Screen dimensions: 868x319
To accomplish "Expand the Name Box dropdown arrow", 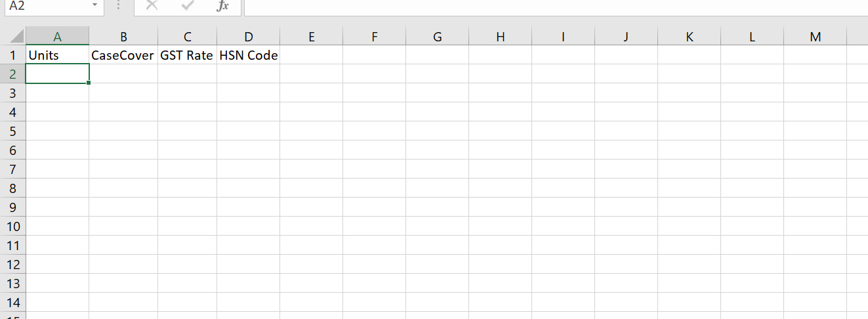I will coord(94,6).
